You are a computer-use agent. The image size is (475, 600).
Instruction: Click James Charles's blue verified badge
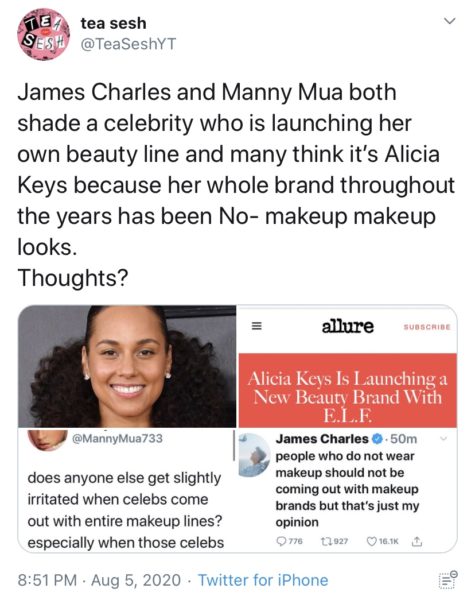(x=377, y=439)
